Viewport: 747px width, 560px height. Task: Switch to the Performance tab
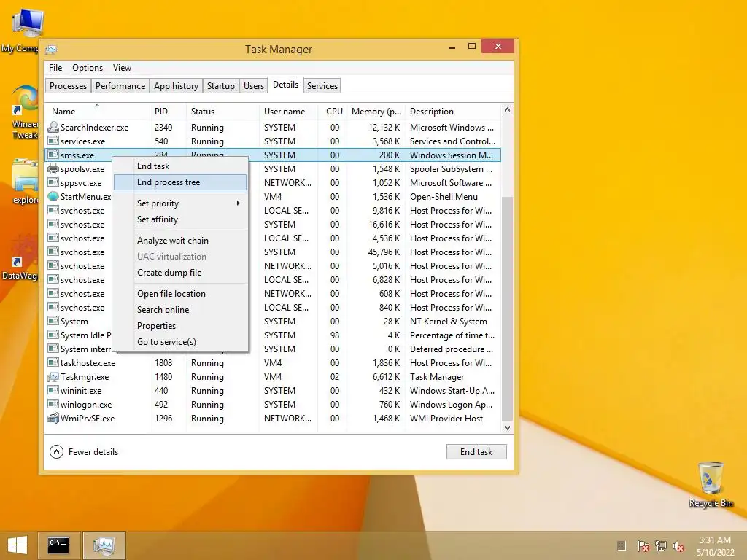click(x=120, y=86)
